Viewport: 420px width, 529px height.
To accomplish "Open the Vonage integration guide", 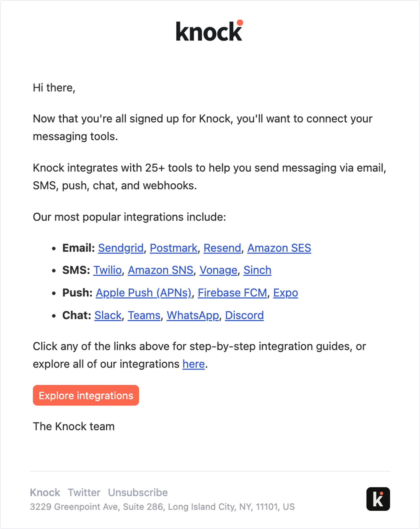I will 218,270.
